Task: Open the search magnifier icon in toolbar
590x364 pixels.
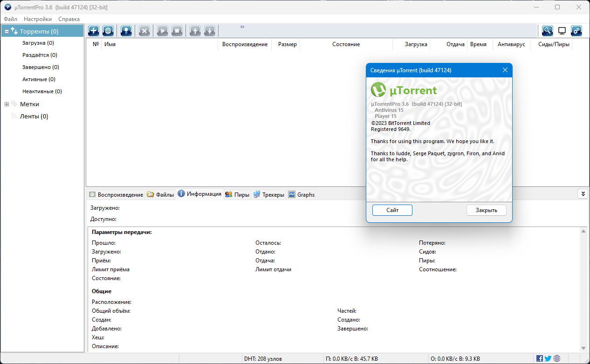Action: pos(547,31)
